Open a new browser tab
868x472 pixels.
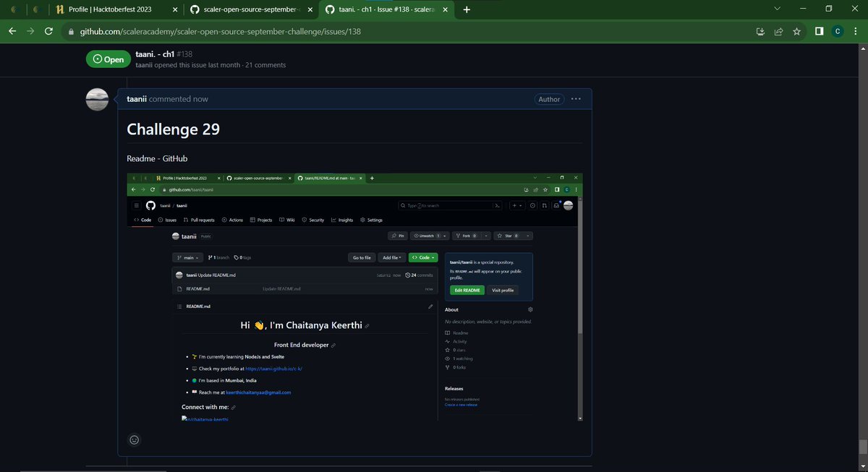pos(467,10)
